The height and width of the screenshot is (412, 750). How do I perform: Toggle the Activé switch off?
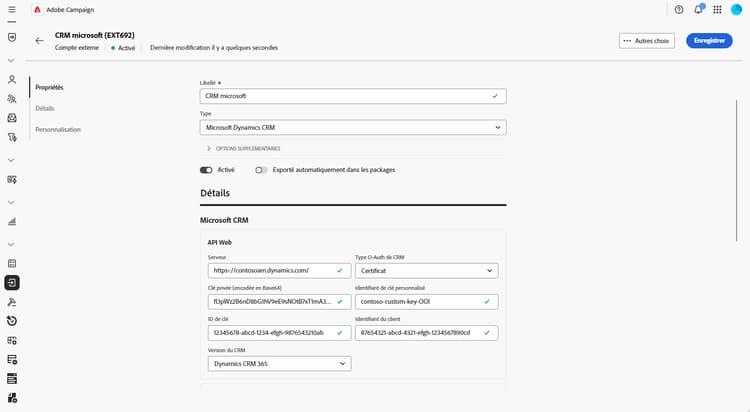click(x=206, y=170)
